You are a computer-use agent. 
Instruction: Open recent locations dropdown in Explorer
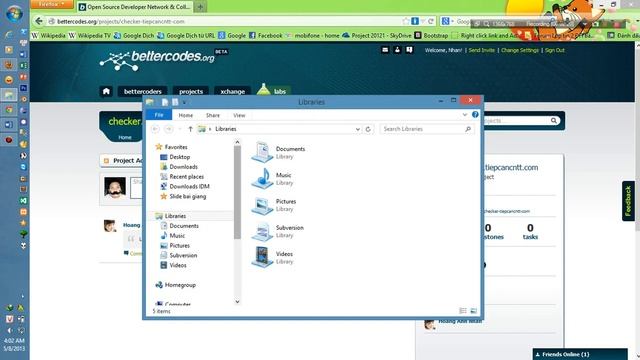180,129
